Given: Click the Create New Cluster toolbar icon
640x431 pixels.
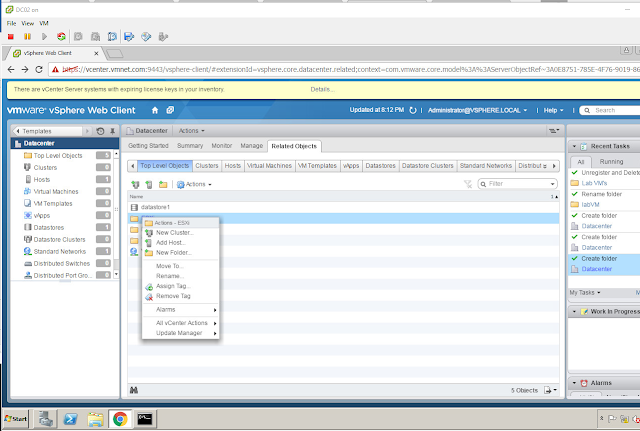Looking at the screenshot, I should 135,184.
